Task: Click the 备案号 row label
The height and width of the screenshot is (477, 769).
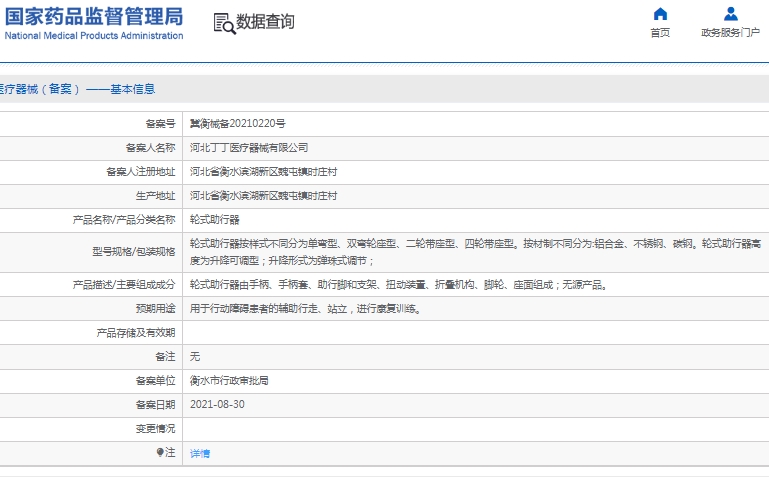Action: 160,124
